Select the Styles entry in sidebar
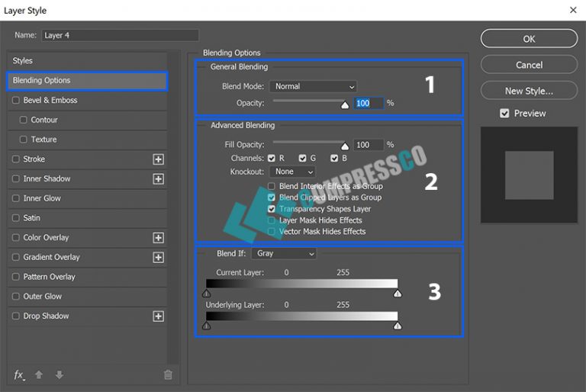This screenshot has width=586, height=392. (23, 61)
